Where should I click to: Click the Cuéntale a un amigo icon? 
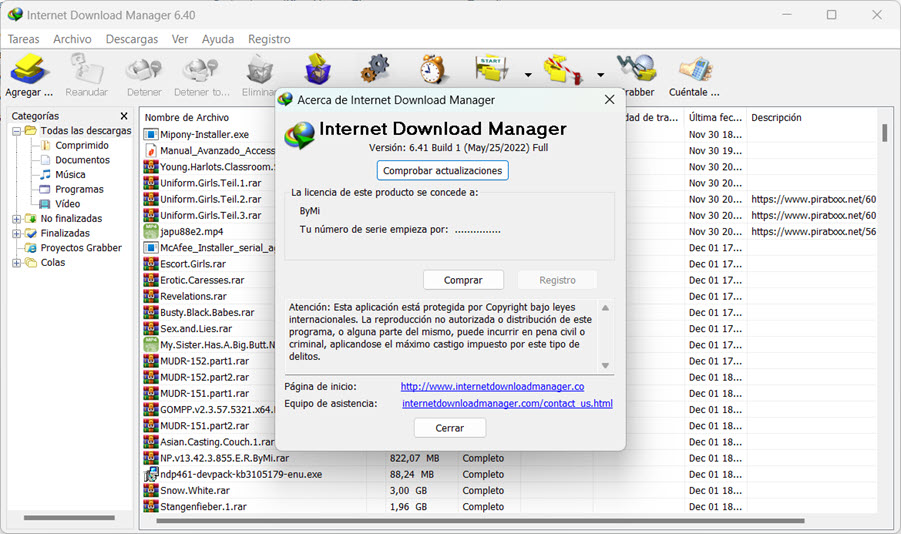[695, 70]
